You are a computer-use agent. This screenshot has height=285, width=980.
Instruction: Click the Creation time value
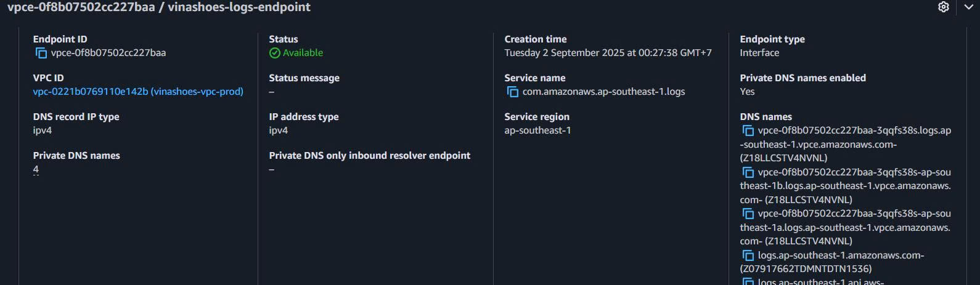click(608, 53)
